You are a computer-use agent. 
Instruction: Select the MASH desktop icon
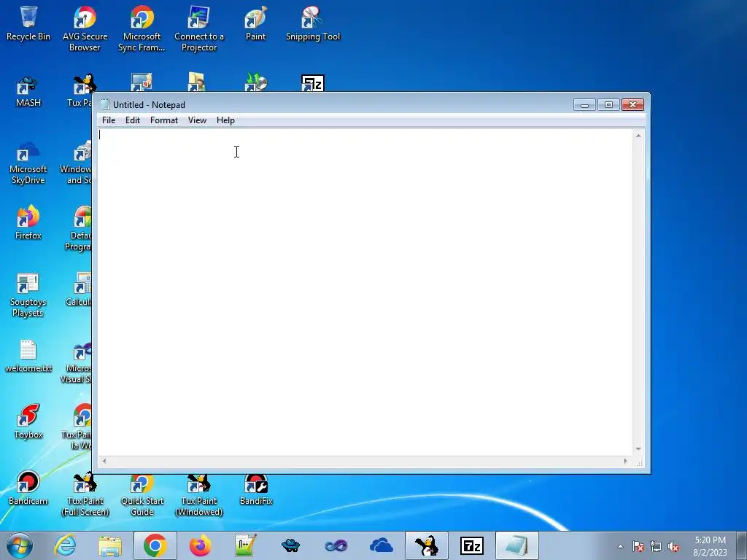point(28,91)
